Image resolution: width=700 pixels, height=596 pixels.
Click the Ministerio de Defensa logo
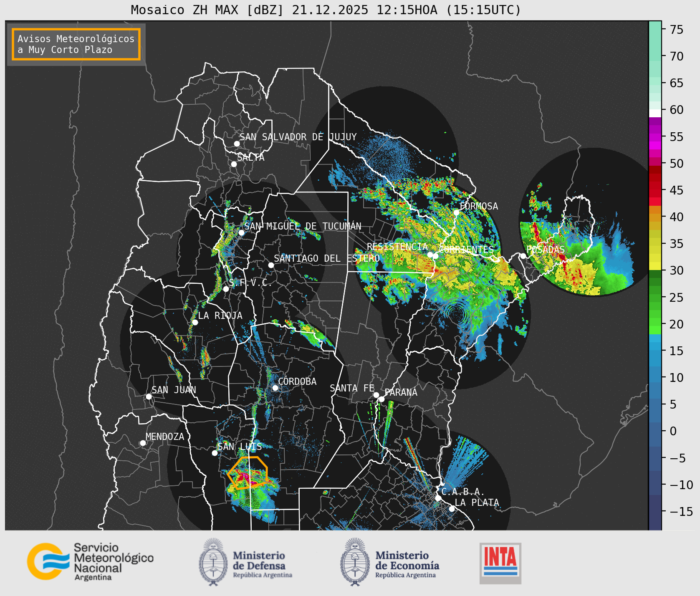click(x=245, y=562)
